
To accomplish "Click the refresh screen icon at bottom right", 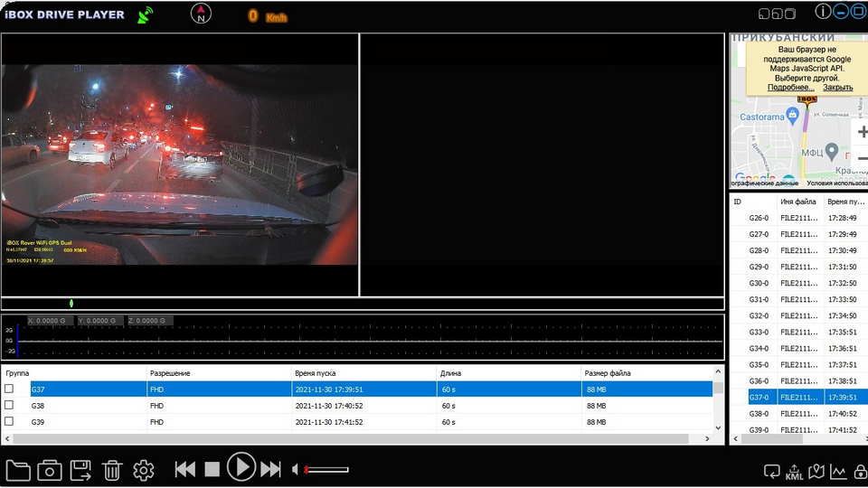I will click(x=771, y=472).
